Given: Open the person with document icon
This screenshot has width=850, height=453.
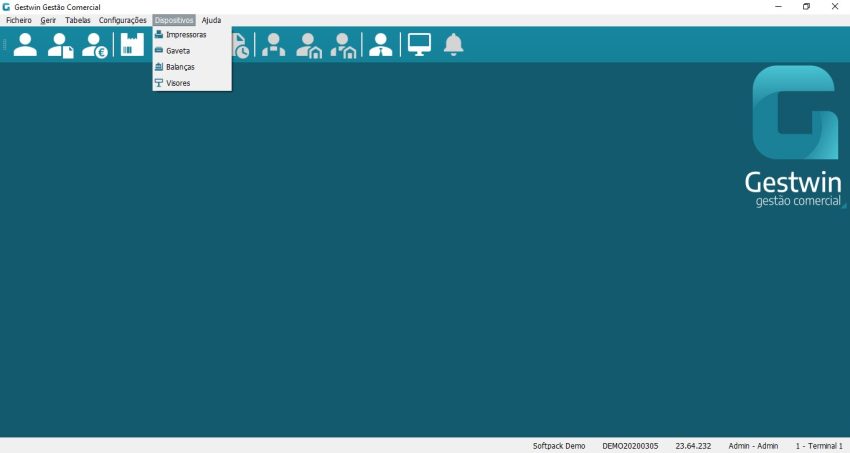Looking at the screenshot, I should 61,45.
